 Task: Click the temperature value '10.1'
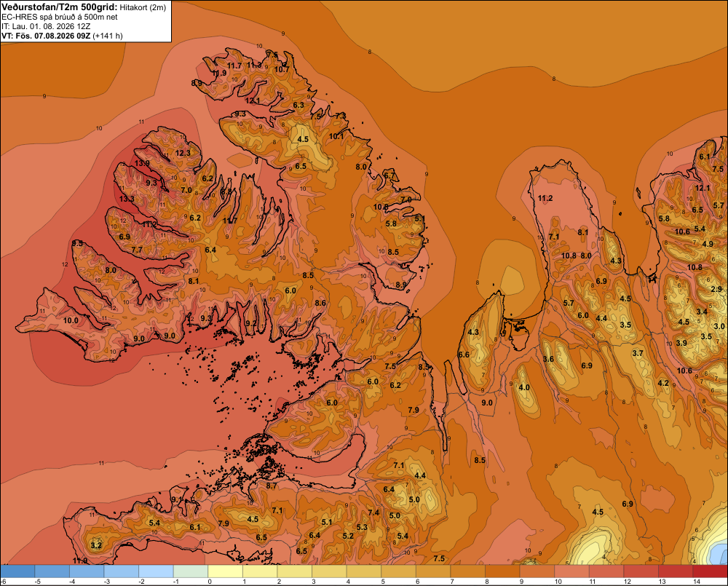click(x=336, y=136)
